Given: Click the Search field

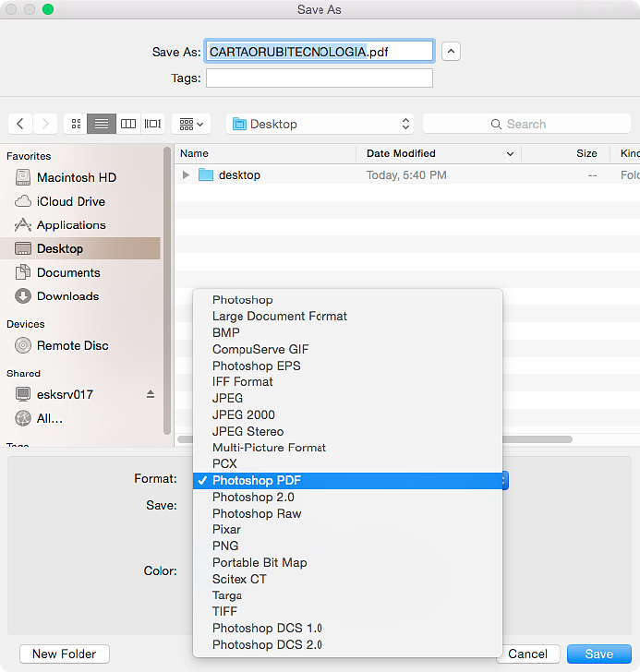Looking at the screenshot, I should (526, 124).
